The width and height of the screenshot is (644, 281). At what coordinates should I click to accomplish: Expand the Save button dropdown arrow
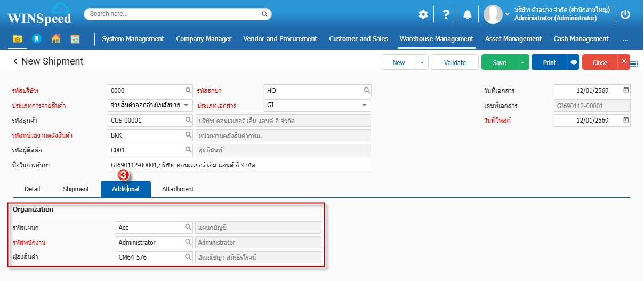click(523, 62)
